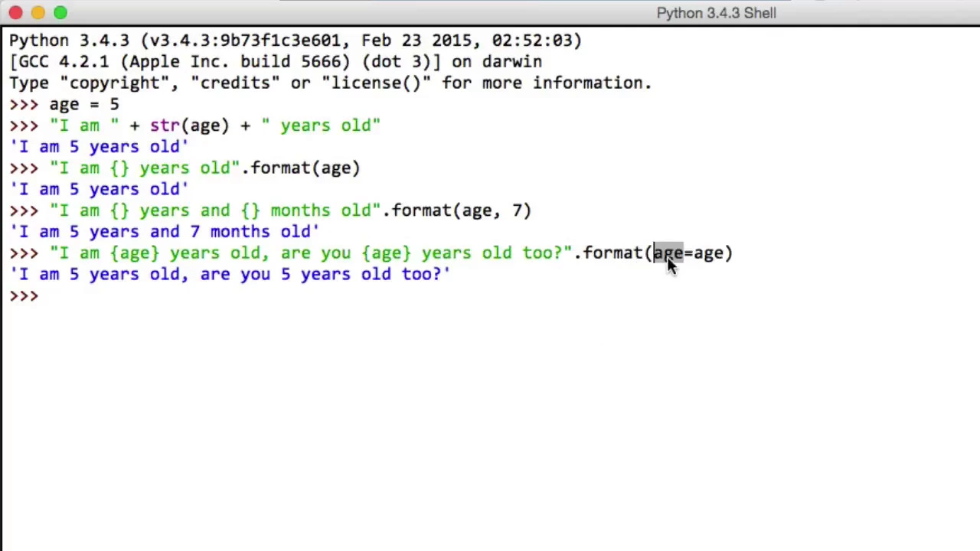The image size is (980, 551).
Task: Click the 'Type "copyright", "credits"' info line
Action: pyautogui.click(x=331, y=83)
